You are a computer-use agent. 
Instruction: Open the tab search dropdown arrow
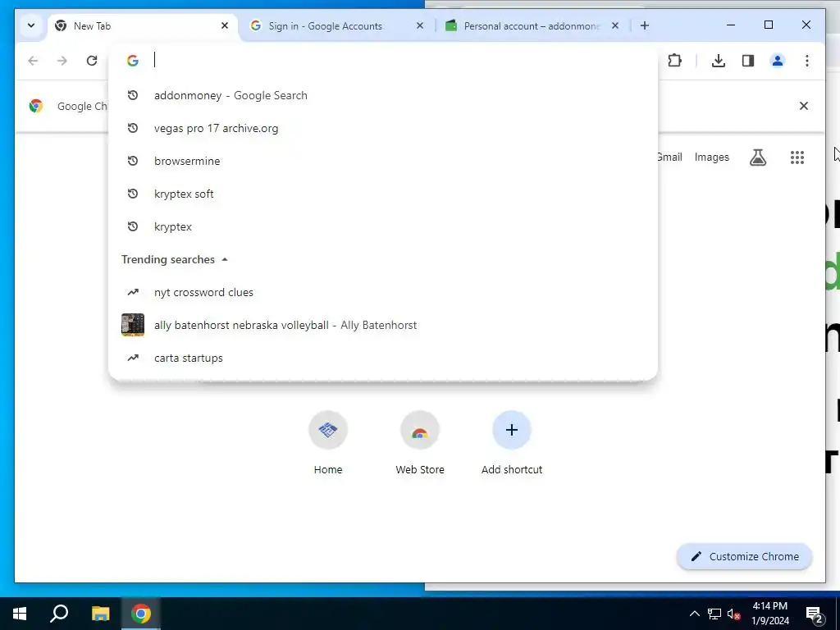[31, 25]
